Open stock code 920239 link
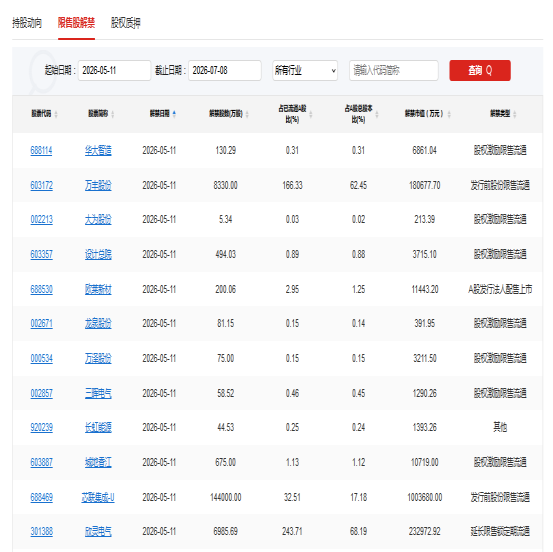Screen dimensions: 553x552 (42, 427)
